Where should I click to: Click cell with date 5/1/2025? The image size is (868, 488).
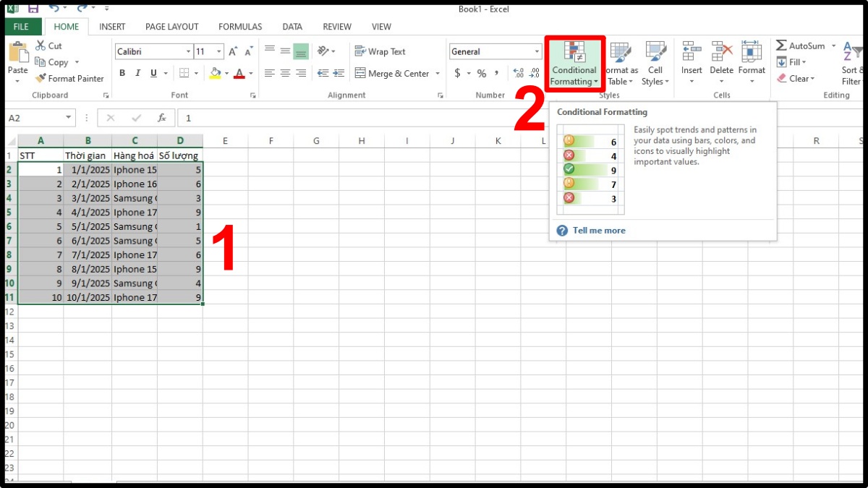click(x=88, y=226)
